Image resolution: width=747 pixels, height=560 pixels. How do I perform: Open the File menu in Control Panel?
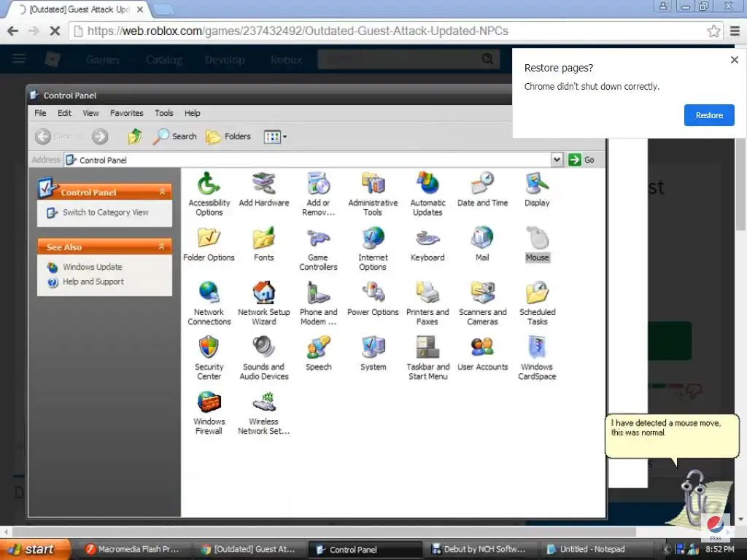click(41, 113)
